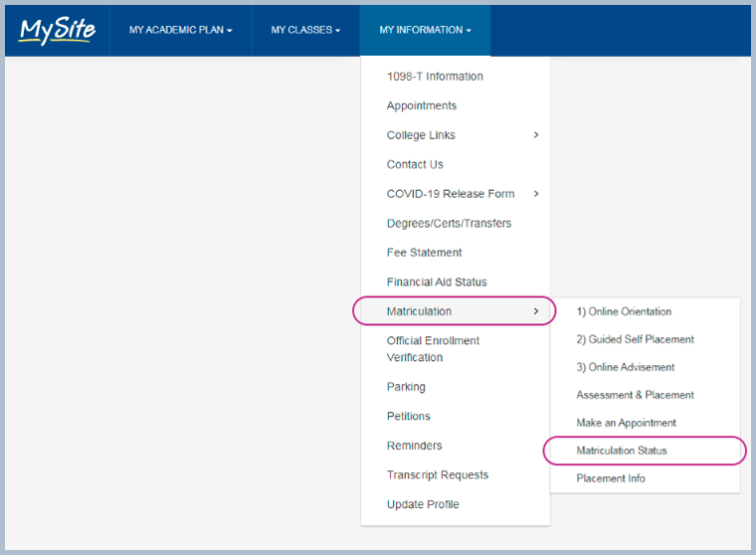Open the My Academic Plan dropdown
Viewport: 756px width, 555px height.
(x=180, y=31)
